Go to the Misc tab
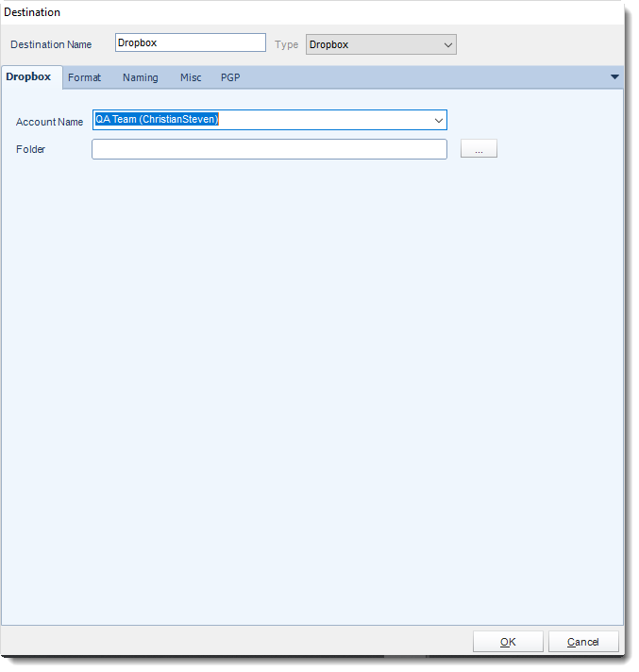This screenshot has width=639, height=672. tap(191, 77)
